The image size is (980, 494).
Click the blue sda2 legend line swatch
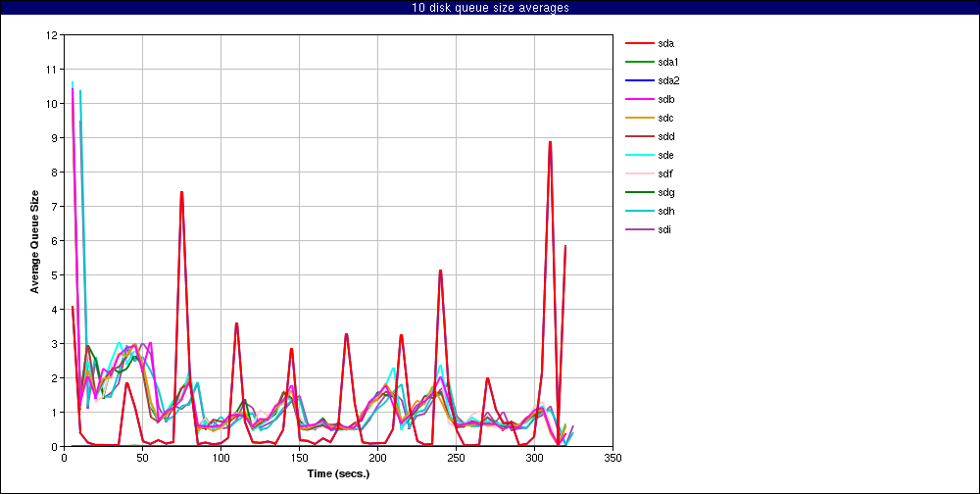click(x=638, y=80)
